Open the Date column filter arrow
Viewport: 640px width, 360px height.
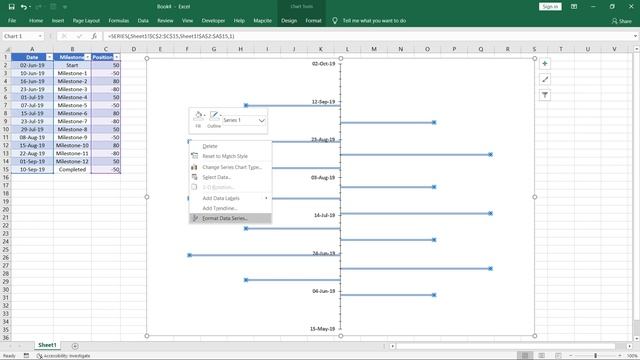click(49, 57)
